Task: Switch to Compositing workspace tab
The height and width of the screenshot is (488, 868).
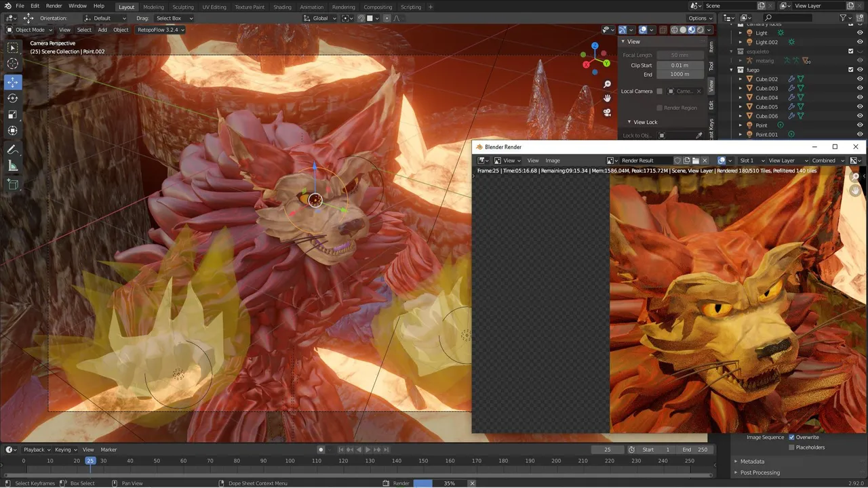Action: pyautogui.click(x=378, y=7)
